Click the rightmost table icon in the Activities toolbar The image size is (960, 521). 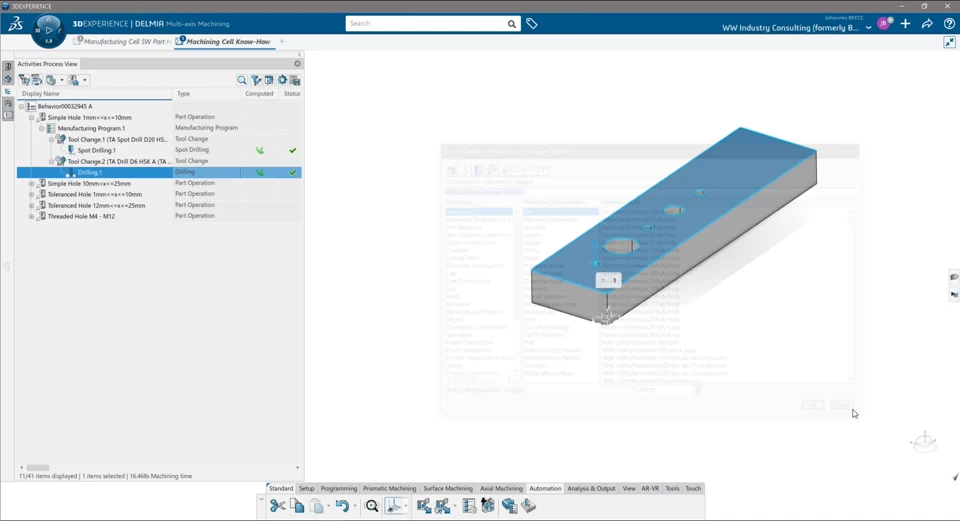[295, 80]
